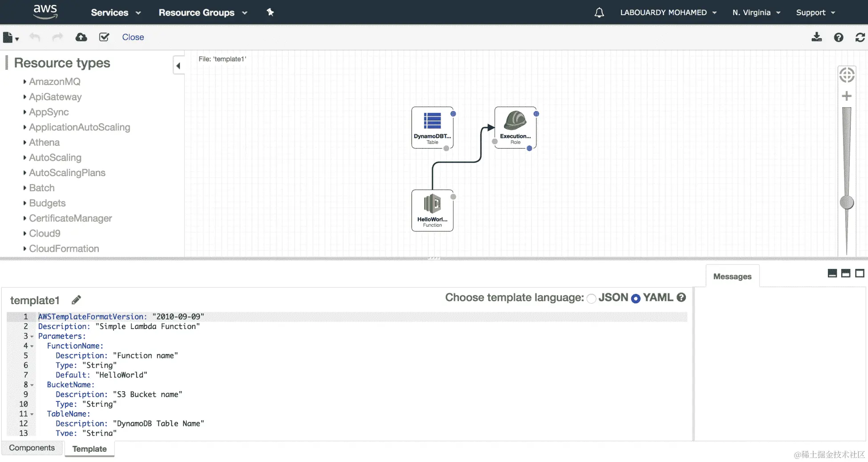Fold the Parameters block at line 3

32,337
